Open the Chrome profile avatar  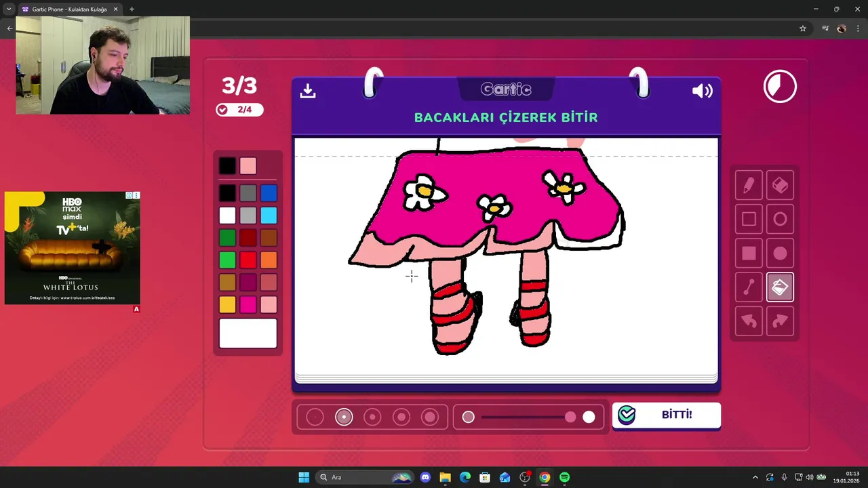pyautogui.click(x=842, y=28)
